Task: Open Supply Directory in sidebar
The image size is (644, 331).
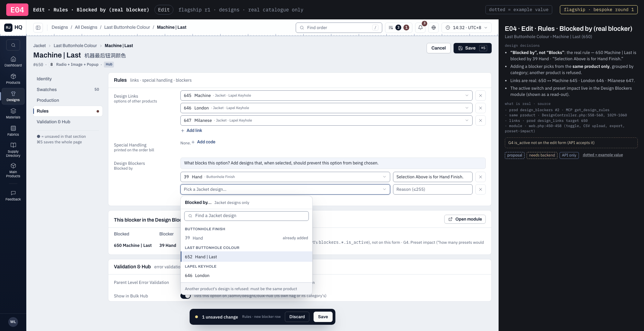Action: click(x=13, y=150)
